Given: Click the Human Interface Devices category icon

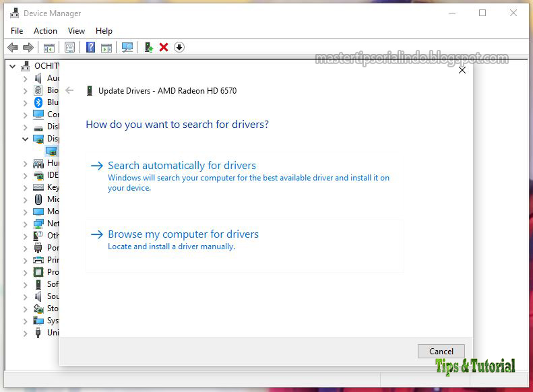Looking at the screenshot, I should pyautogui.click(x=38, y=164).
